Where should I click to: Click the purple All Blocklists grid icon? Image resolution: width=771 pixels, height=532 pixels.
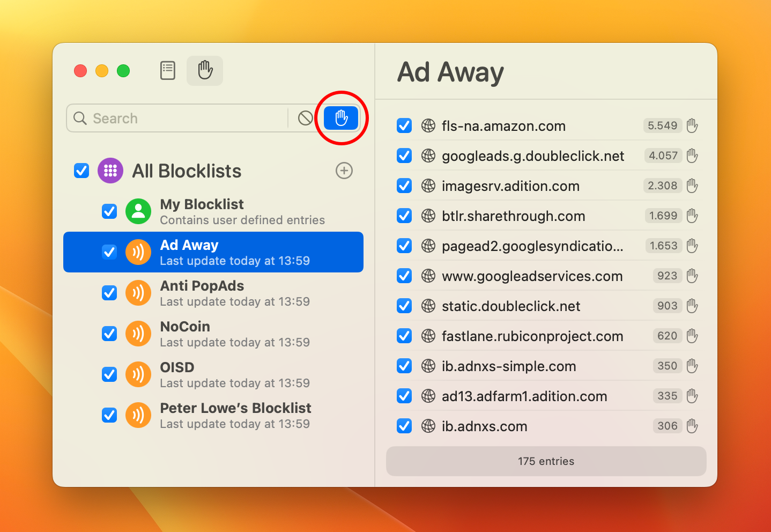(110, 171)
